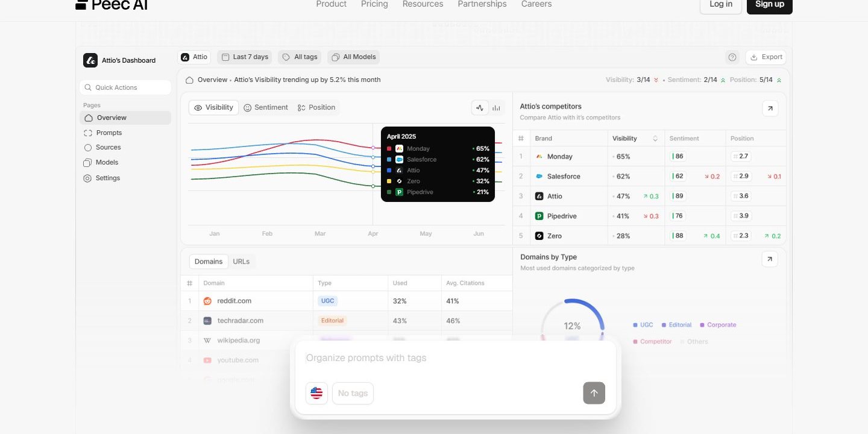Viewport: 868px width, 434px height.
Task: Expand the Attio's competitors panel arrow
Action: 770,108
